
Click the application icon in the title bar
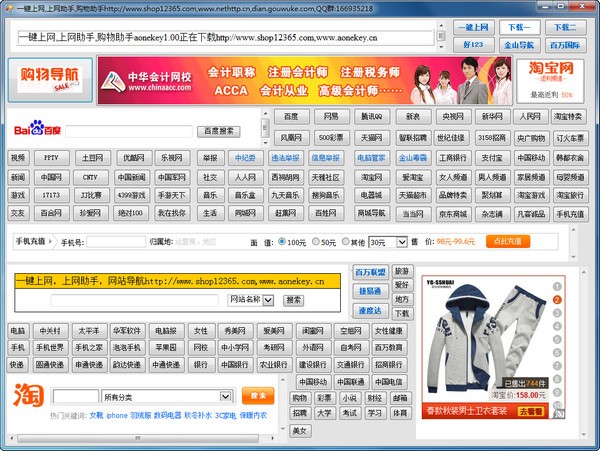pos(9,8)
